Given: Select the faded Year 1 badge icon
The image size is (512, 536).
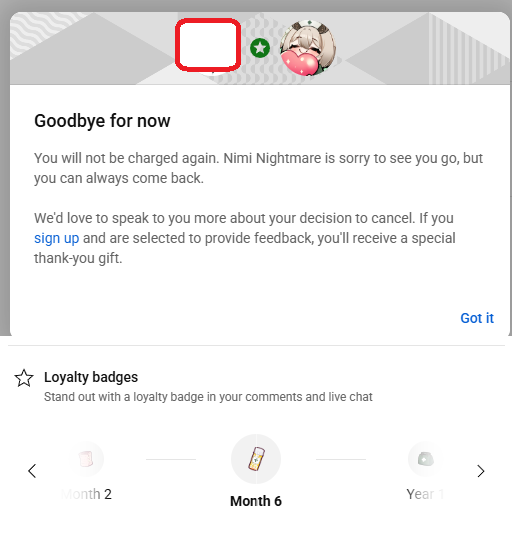Looking at the screenshot, I should [426, 459].
